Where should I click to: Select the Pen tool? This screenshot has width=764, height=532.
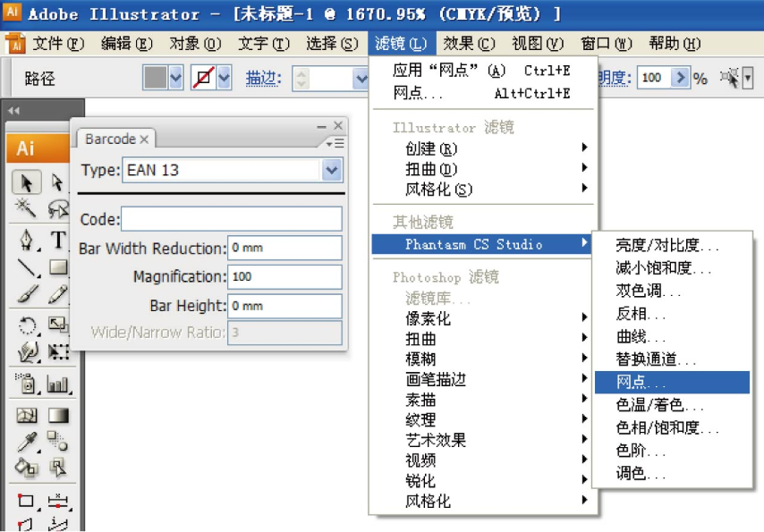[x=26, y=241]
